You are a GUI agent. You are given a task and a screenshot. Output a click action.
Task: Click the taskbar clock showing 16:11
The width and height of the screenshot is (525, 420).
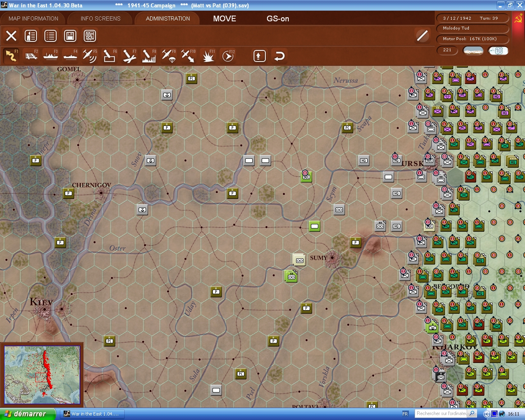(x=514, y=414)
